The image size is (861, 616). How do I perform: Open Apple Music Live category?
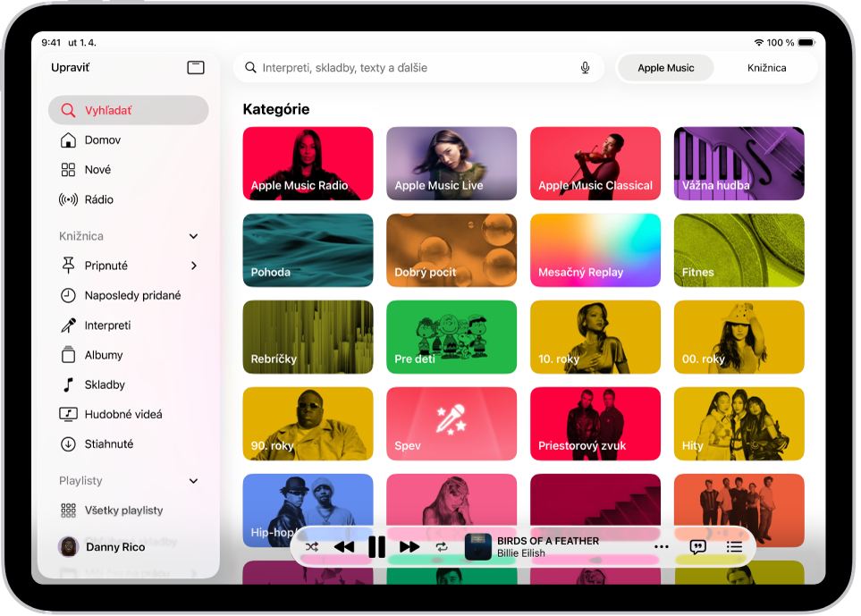pyautogui.click(x=452, y=164)
